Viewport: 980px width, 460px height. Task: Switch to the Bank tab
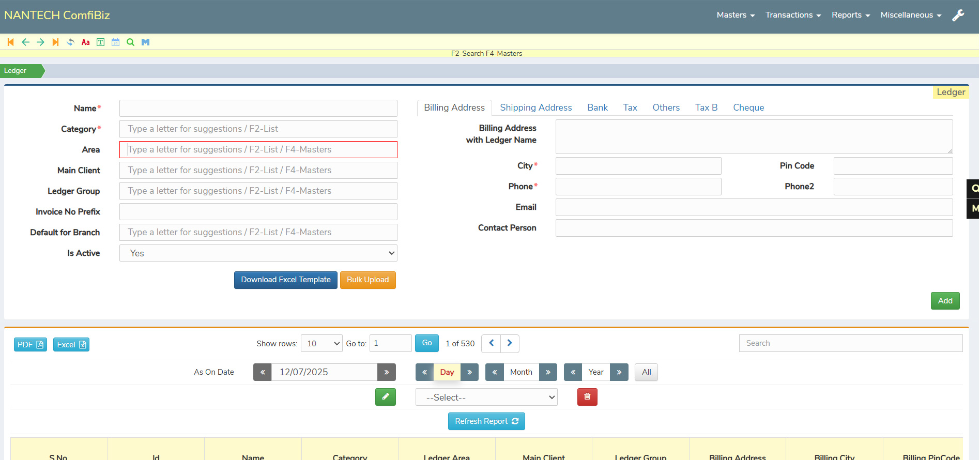(597, 108)
